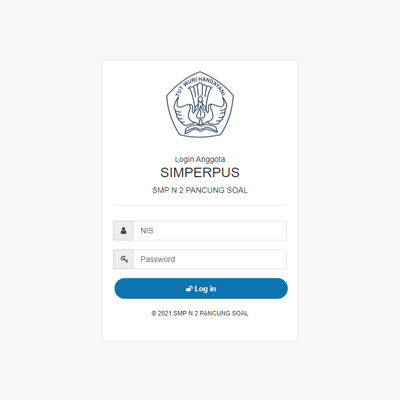Screen dimensions: 400x400
Task: Click the 2021 SMP N 2 PANCUNG SOAL footer
Action: (200, 313)
